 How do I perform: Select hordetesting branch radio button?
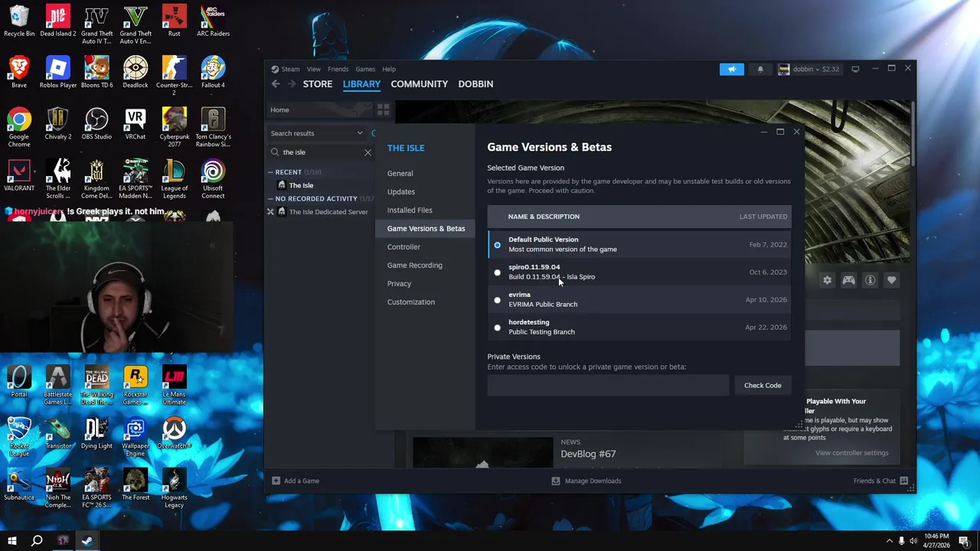(x=497, y=328)
